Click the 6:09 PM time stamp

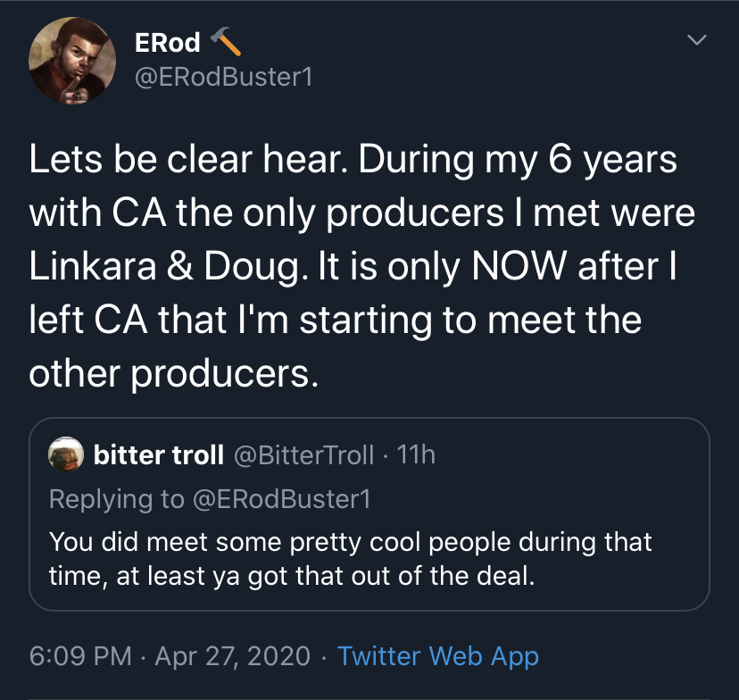coord(80,655)
